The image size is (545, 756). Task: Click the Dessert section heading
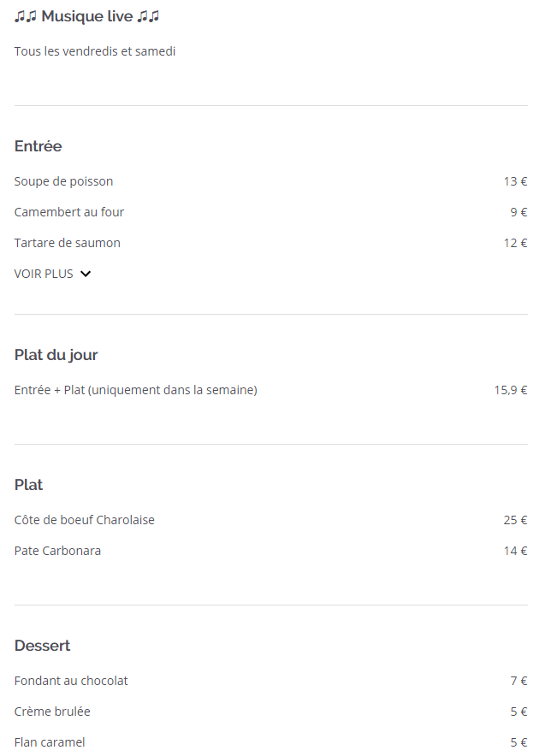tap(43, 646)
